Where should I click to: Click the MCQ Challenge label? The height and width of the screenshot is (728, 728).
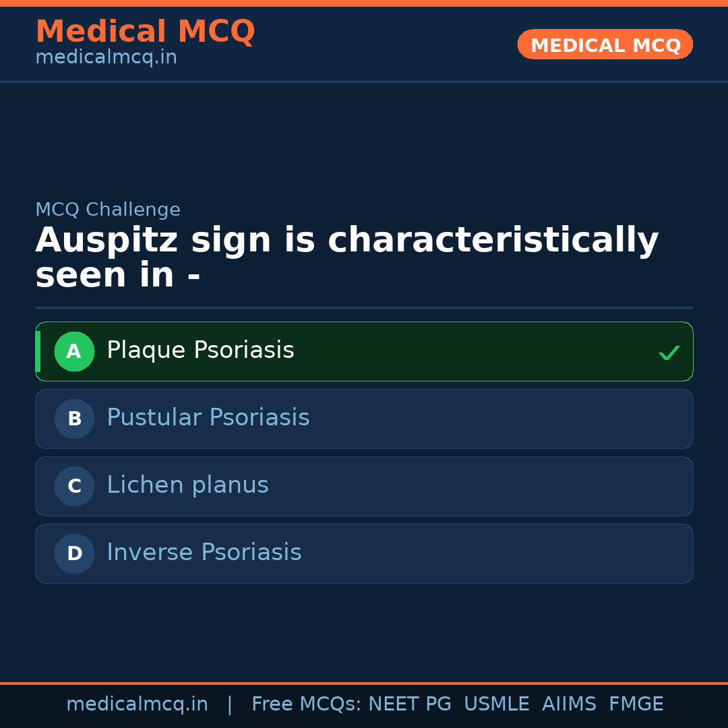point(108,210)
